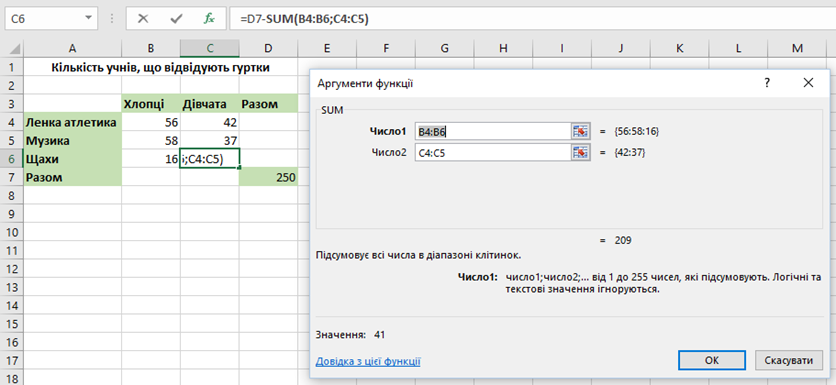Click the Щахи cell
836x385 pixels.
[73, 159]
